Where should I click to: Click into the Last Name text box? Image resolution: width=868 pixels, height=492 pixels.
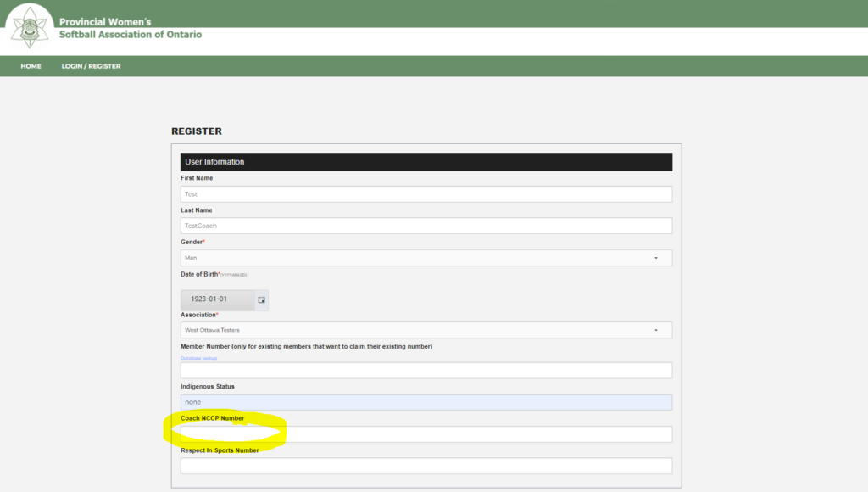(x=426, y=226)
